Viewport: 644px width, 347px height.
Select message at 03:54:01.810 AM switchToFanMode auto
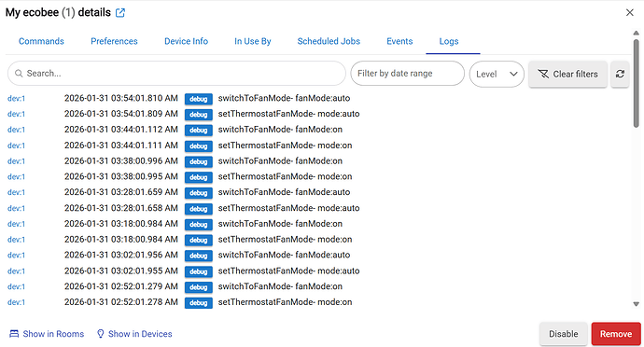[284, 98]
